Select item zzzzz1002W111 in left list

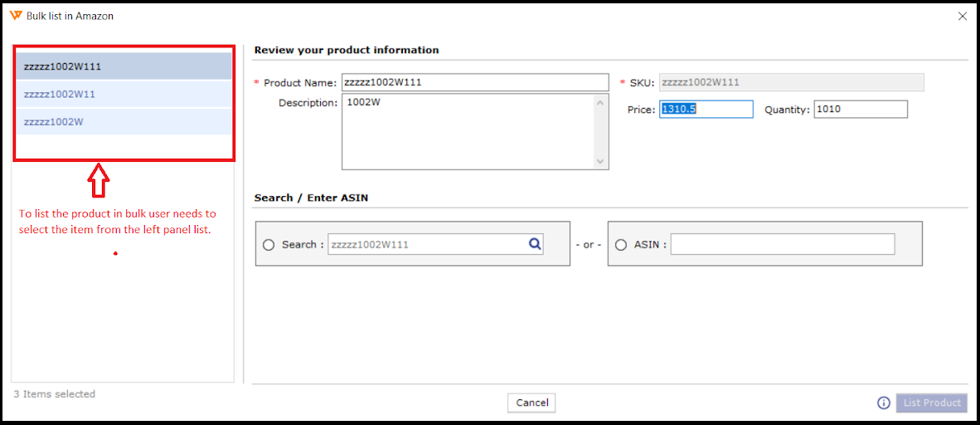124,66
